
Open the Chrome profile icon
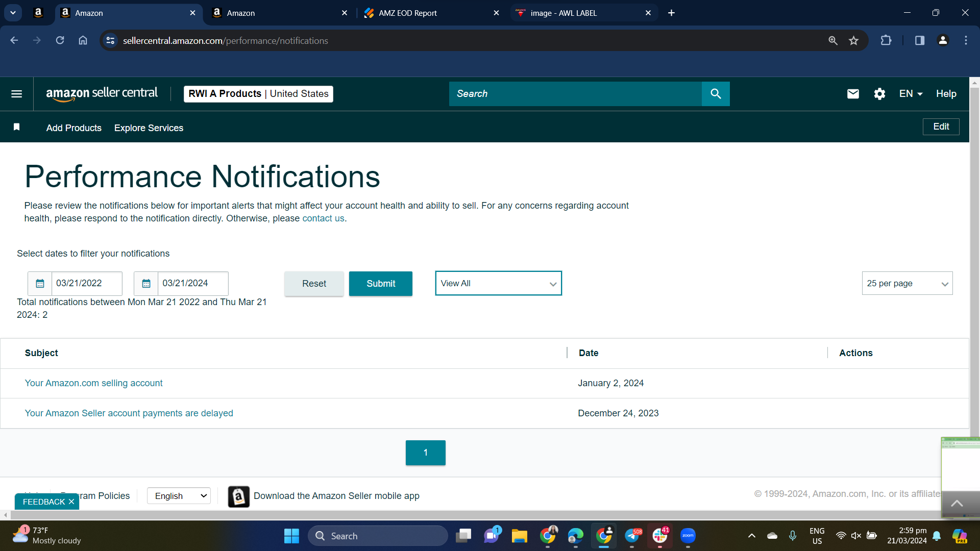[943, 40]
